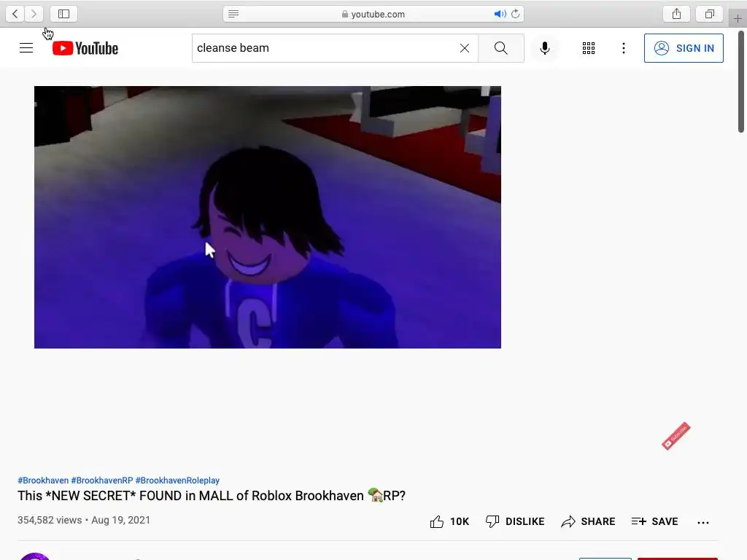
Task: Open the #BrookhavenRP hashtag link
Action: (102, 481)
